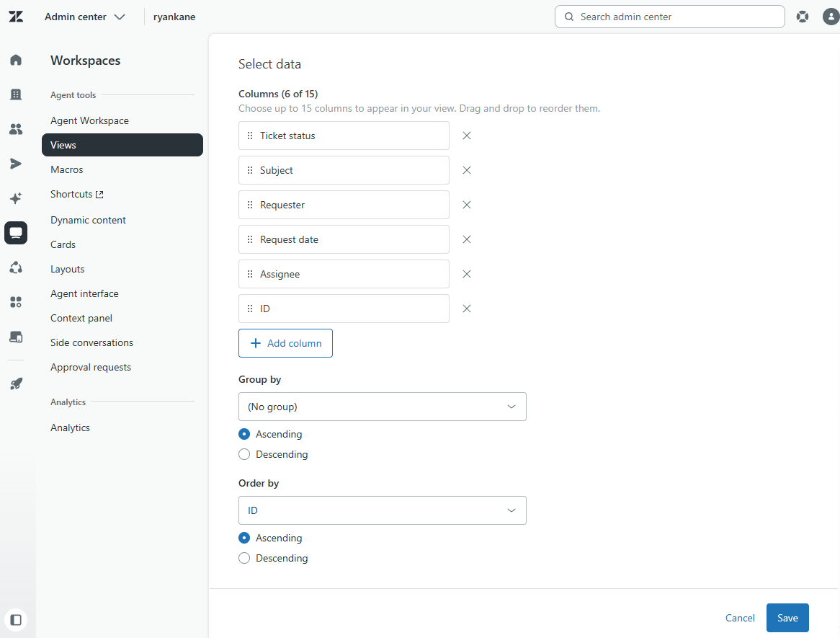Remove the Assignee column with its X
840x638 pixels.
pos(466,274)
